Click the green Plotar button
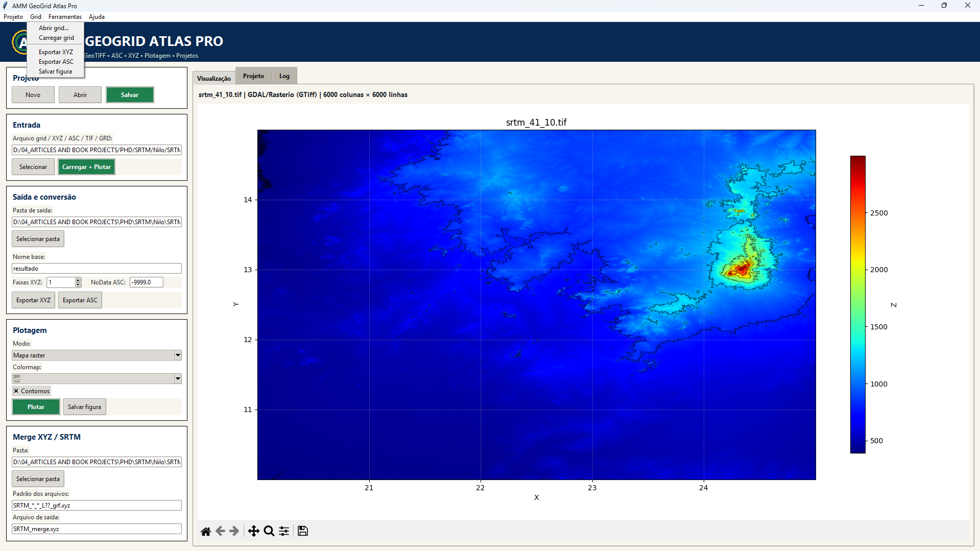Screen dimensions: 980x551 click(x=36, y=407)
